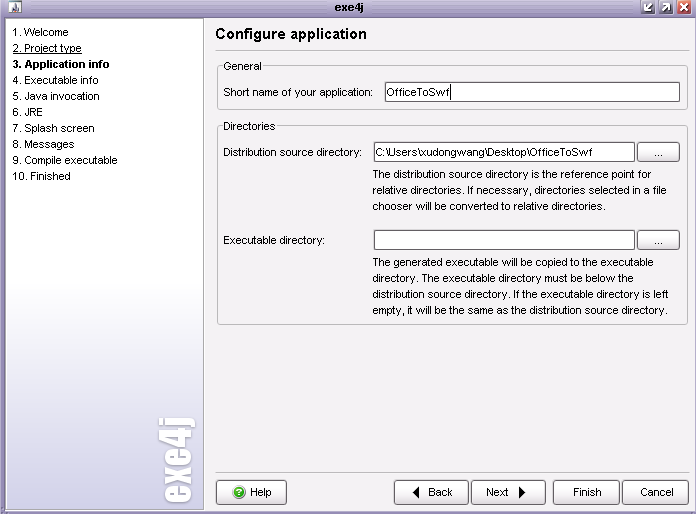Click the 'Executable directory:' label
The width and height of the screenshot is (696, 514).
click(274, 240)
